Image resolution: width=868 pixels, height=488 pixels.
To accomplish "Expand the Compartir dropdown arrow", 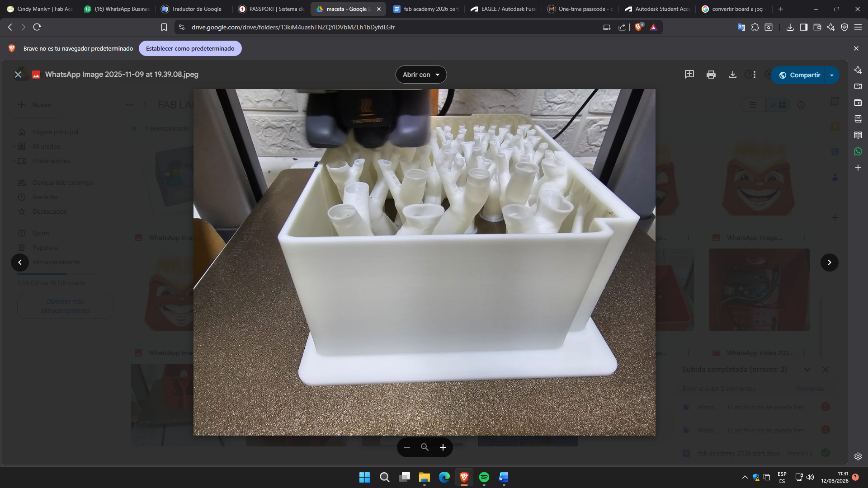I will pyautogui.click(x=832, y=75).
